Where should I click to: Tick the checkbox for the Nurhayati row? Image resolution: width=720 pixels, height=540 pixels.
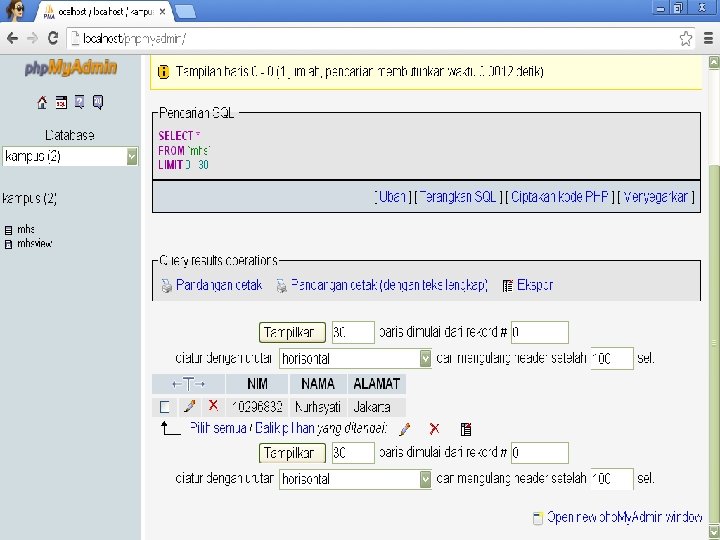point(164,407)
